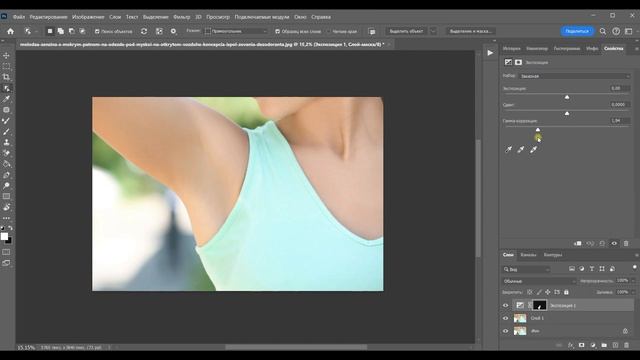Open the Набор preset dropdown
This screenshot has height=360, width=640.
coord(574,76)
